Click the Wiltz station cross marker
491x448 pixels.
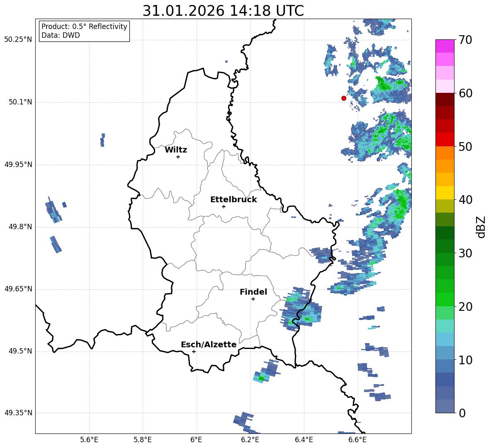[x=178, y=157]
